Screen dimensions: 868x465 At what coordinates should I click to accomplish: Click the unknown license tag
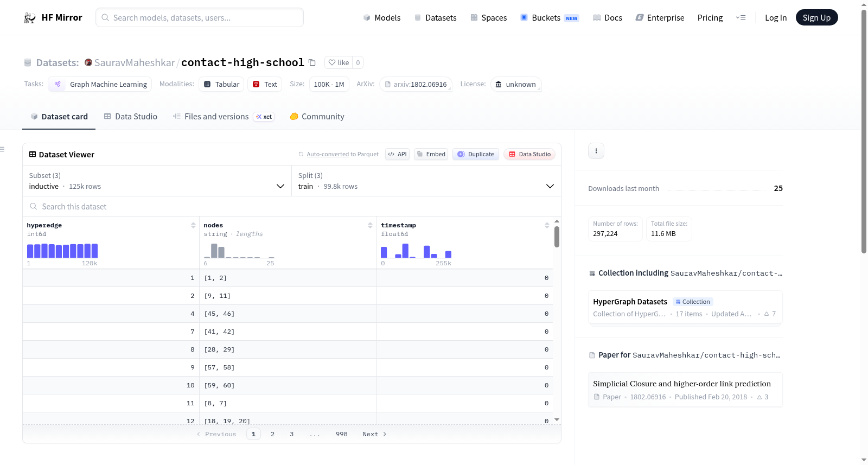point(516,84)
